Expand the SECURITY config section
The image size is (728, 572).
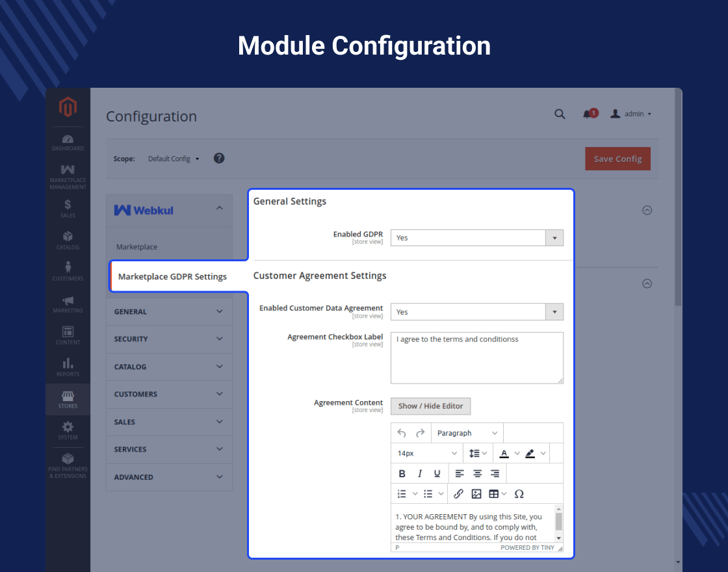(x=169, y=339)
